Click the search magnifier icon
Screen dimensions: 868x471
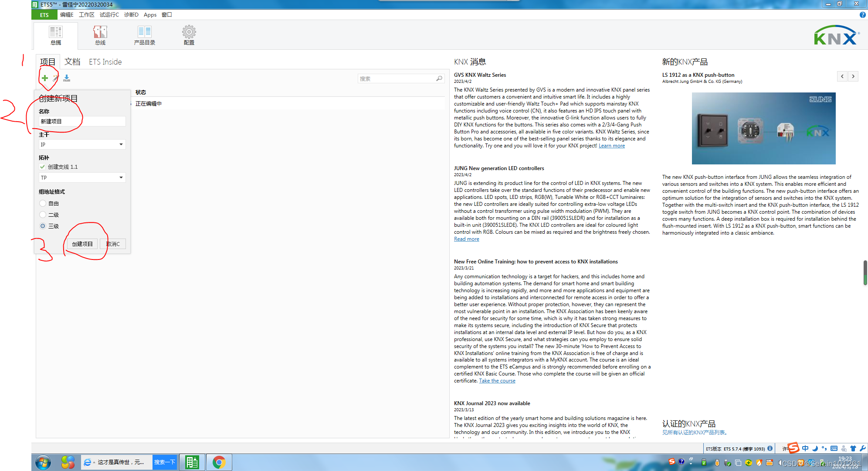(x=439, y=78)
